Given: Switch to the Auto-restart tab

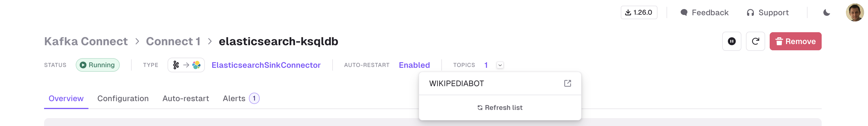Looking at the screenshot, I should (x=186, y=98).
